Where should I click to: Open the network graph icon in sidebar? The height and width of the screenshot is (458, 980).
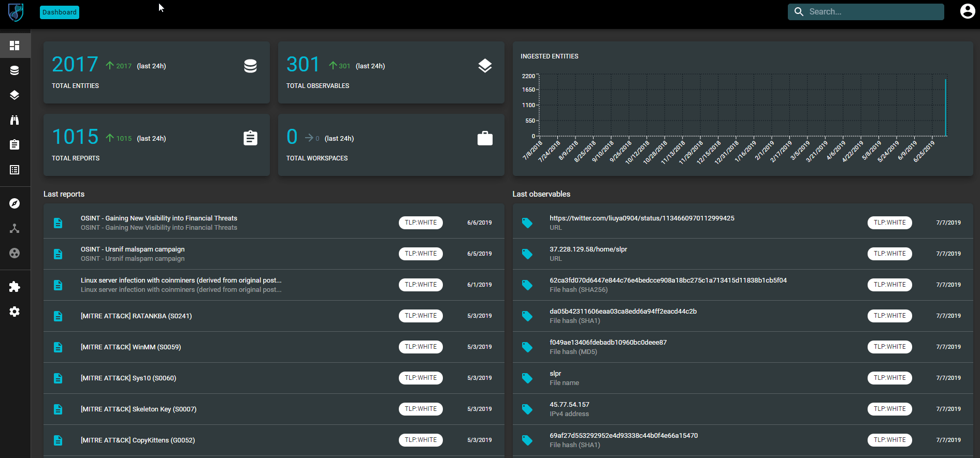coord(15,228)
